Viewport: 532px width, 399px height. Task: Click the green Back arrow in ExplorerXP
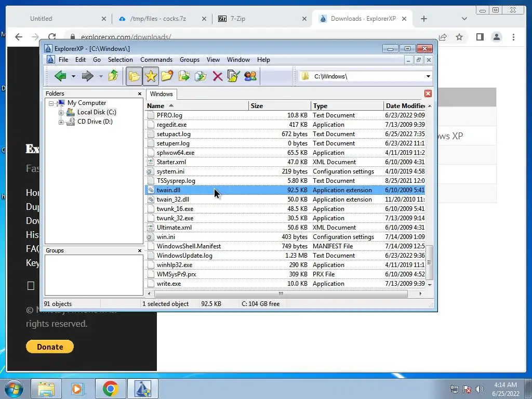point(60,76)
